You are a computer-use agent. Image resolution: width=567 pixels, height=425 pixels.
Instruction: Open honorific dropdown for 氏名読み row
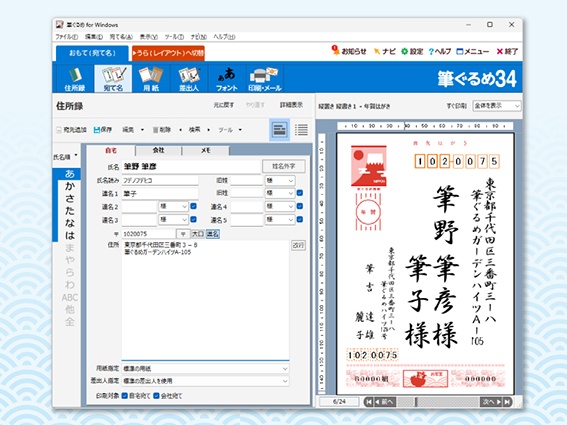[x=280, y=180]
